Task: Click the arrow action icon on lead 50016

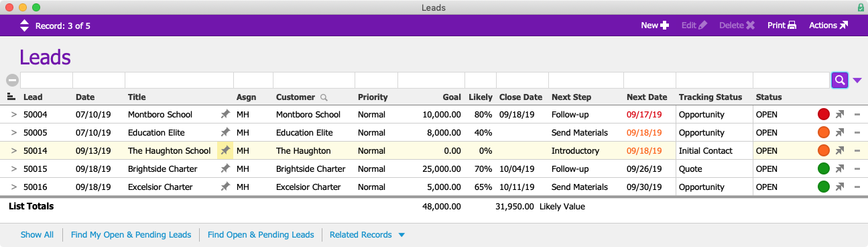Action: point(839,187)
